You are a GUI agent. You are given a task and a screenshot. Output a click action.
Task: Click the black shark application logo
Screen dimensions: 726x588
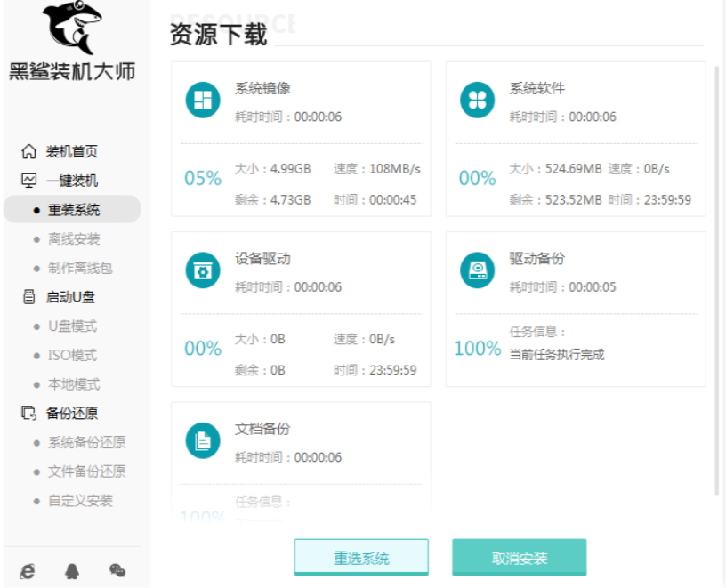(72, 27)
